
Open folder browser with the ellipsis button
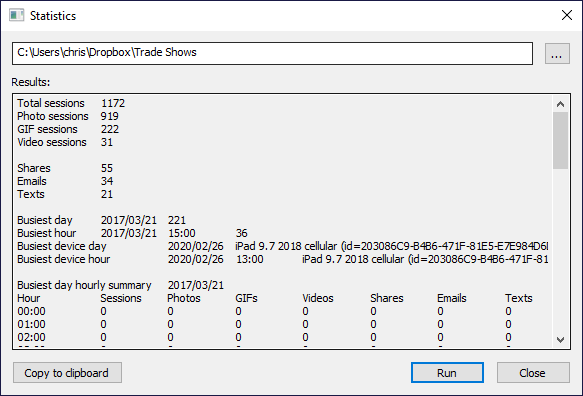click(557, 54)
